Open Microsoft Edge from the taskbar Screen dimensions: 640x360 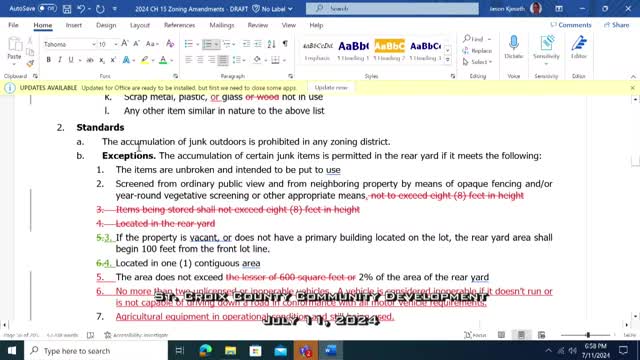(205, 351)
